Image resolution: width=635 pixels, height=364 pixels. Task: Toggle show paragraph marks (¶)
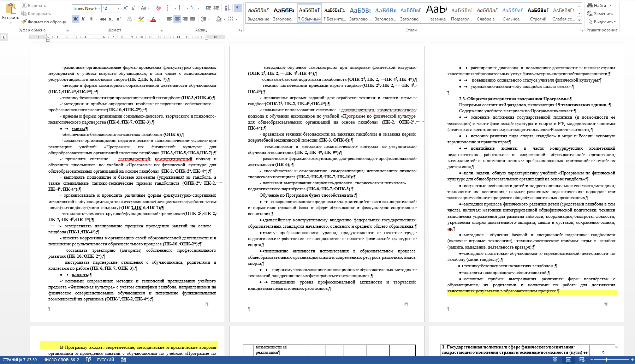point(238,8)
